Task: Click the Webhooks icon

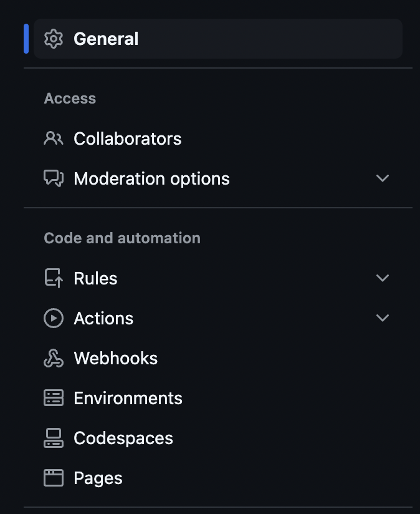Action: (x=54, y=358)
